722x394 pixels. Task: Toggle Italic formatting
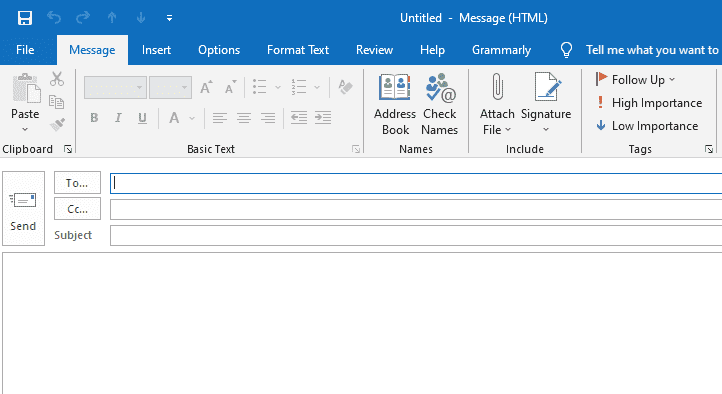point(118,118)
